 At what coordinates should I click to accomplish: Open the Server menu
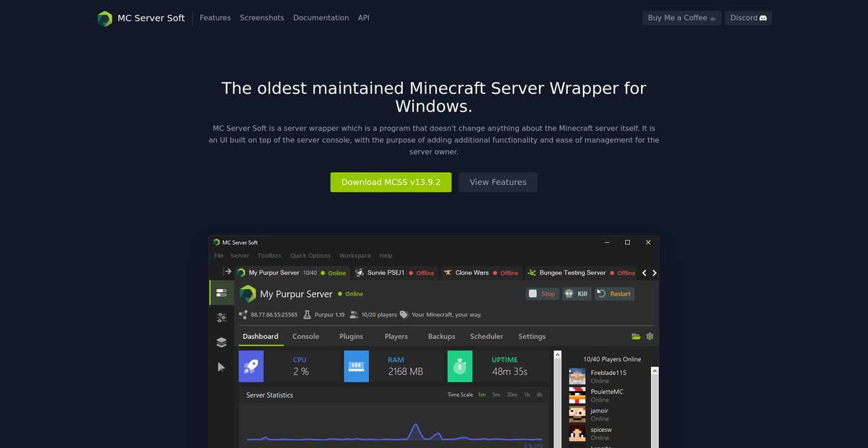click(x=239, y=256)
